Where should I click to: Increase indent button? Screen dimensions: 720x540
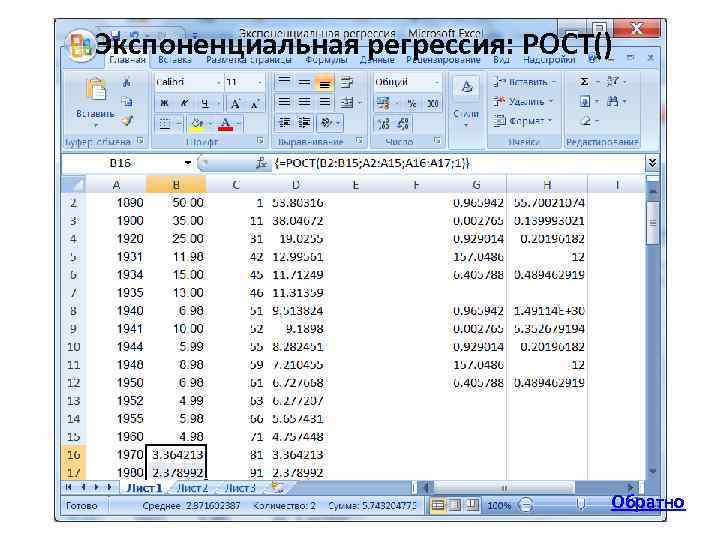click(304, 122)
